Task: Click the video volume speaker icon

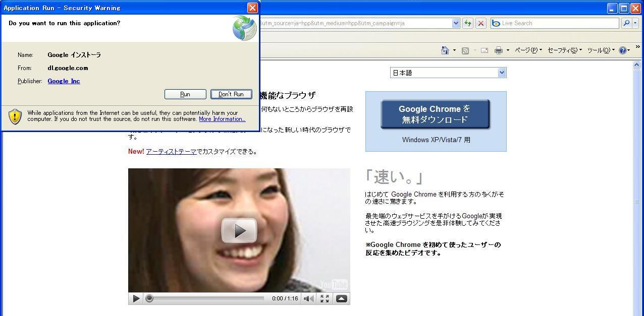Action: click(x=308, y=298)
